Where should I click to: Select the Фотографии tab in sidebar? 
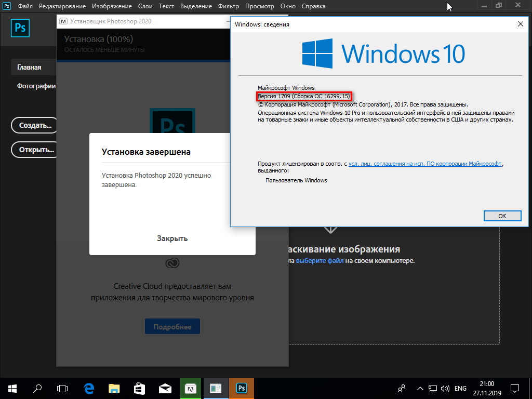36,86
